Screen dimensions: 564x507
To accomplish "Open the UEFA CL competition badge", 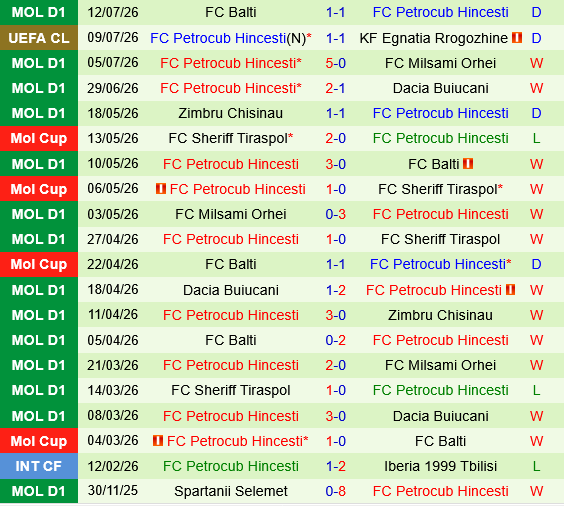I will tap(39, 38).
